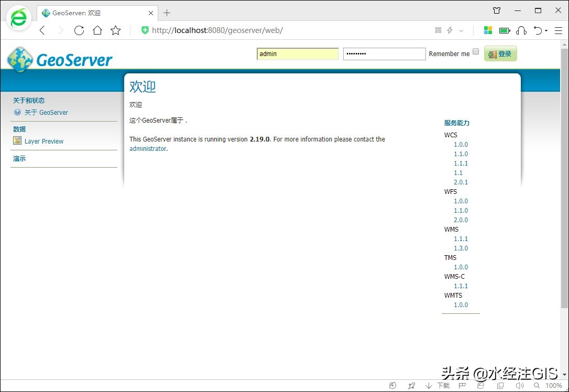Bookmark page with star icon
The image size is (569, 392).
(x=115, y=30)
